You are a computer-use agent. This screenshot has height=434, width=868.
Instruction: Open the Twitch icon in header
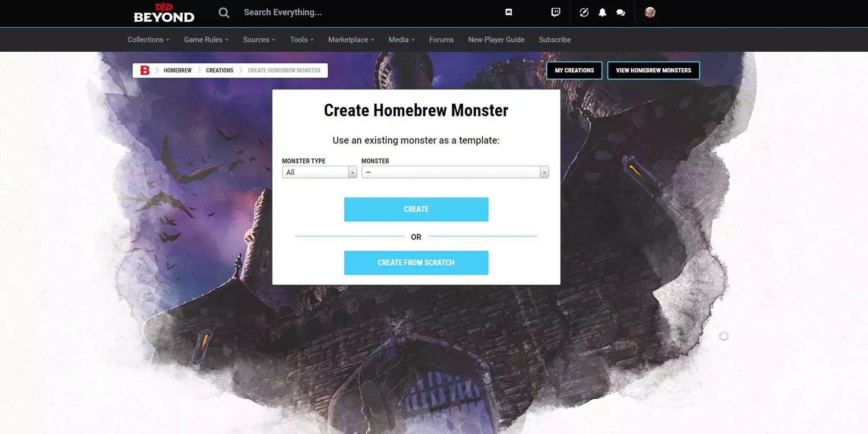pyautogui.click(x=556, y=12)
